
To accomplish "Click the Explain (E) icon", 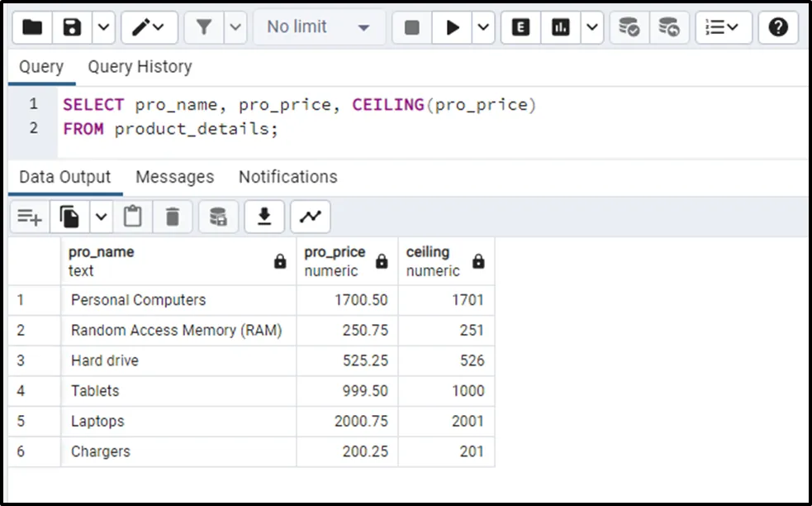I will tap(520, 27).
